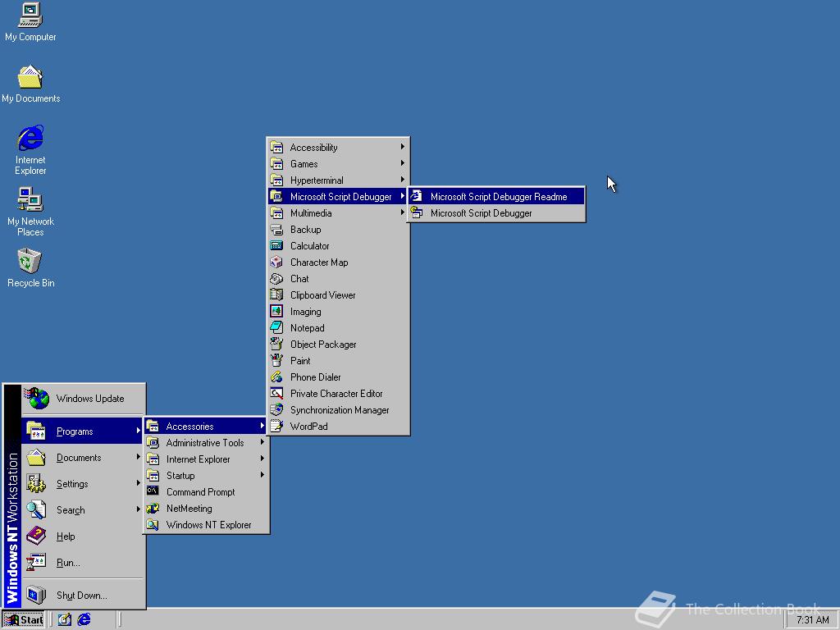
Task: Click the taskbar clock showing 7:31 AM
Action: click(812, 620)
